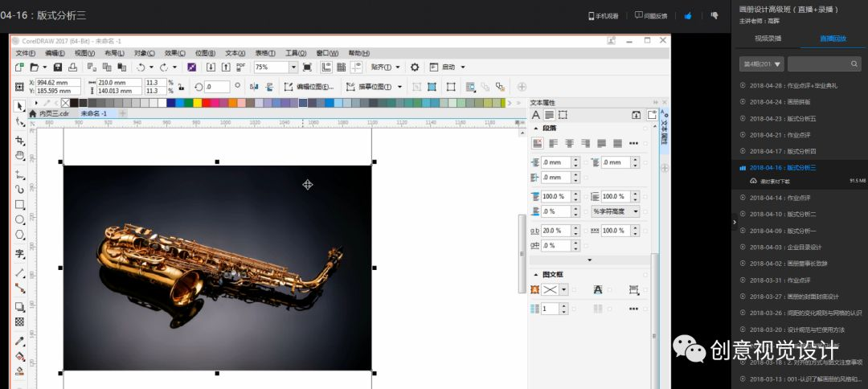Toggle Show rulers button
The image size is (868, 389).
(x=326, y=67)
